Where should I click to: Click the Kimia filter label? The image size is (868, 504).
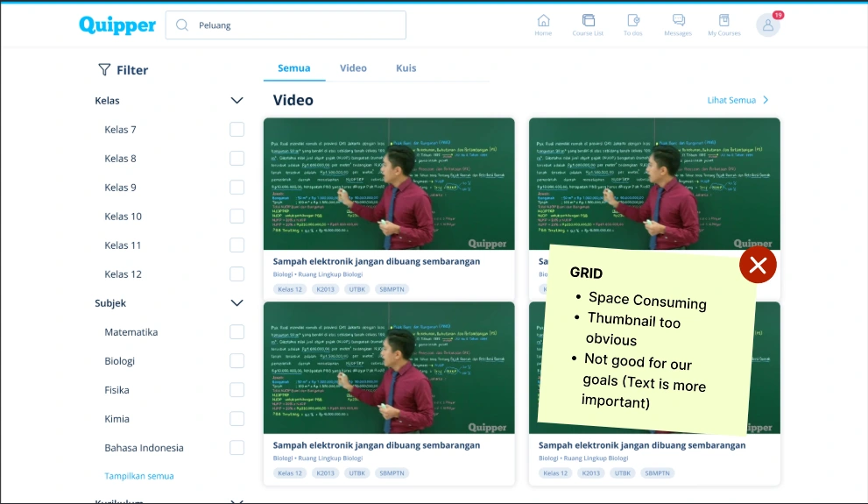click(x=116, y=419)
